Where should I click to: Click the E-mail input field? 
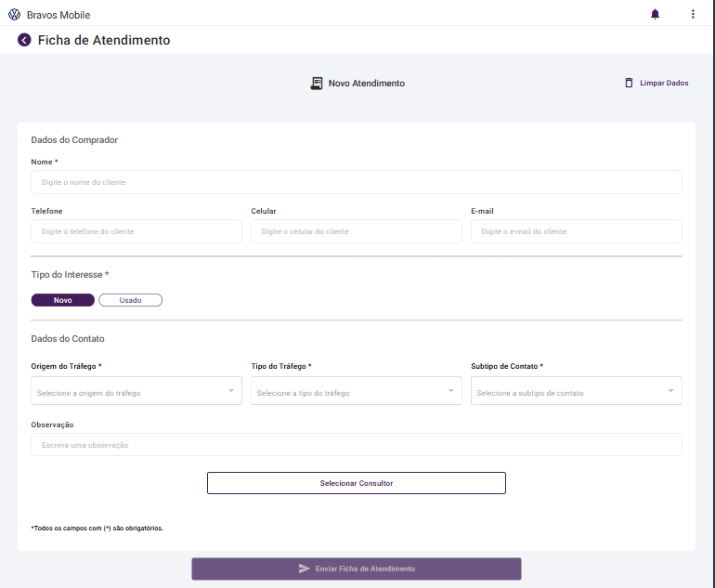(x=576, y=231)
